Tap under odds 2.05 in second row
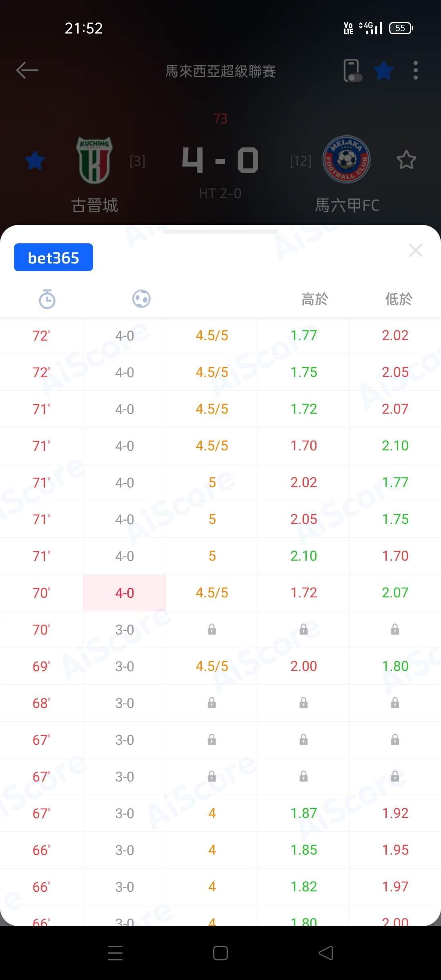 [x=395, y=372]
